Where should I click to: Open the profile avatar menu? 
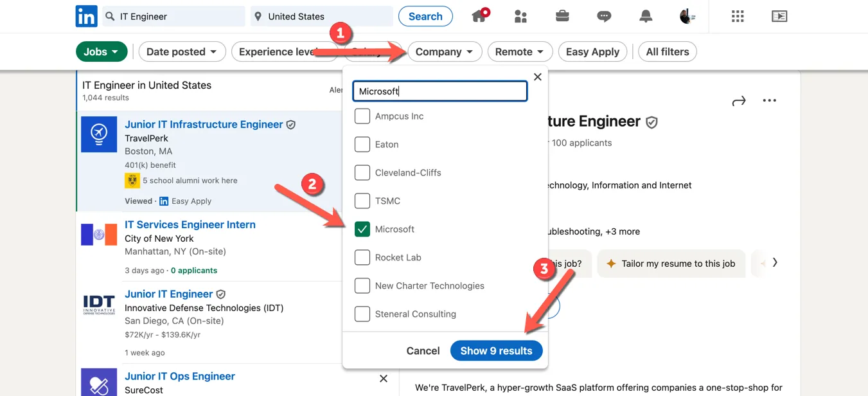[687, 16]
